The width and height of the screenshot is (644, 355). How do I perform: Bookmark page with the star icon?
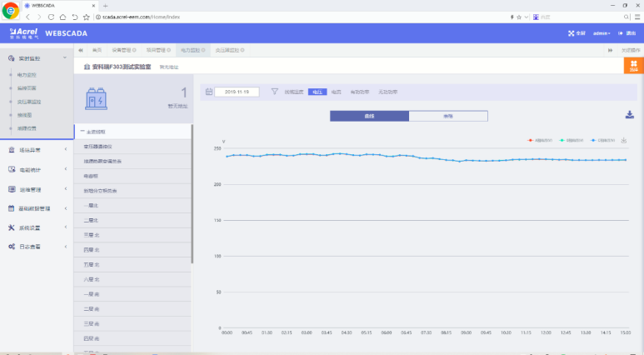point(87,17)
